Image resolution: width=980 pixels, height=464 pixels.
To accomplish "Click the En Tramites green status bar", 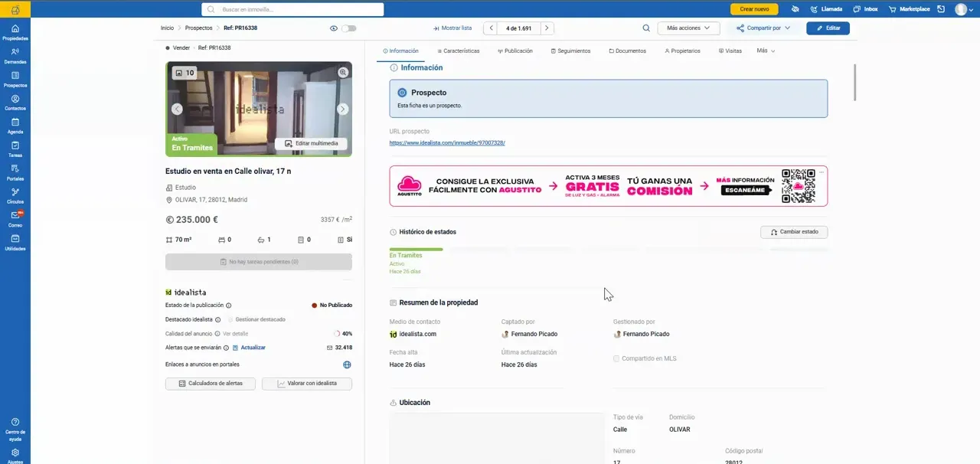I will point(416,250).
